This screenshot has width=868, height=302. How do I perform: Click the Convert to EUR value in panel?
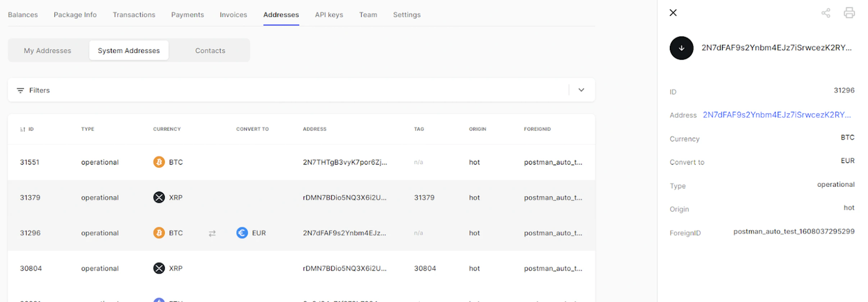(848, 161)
